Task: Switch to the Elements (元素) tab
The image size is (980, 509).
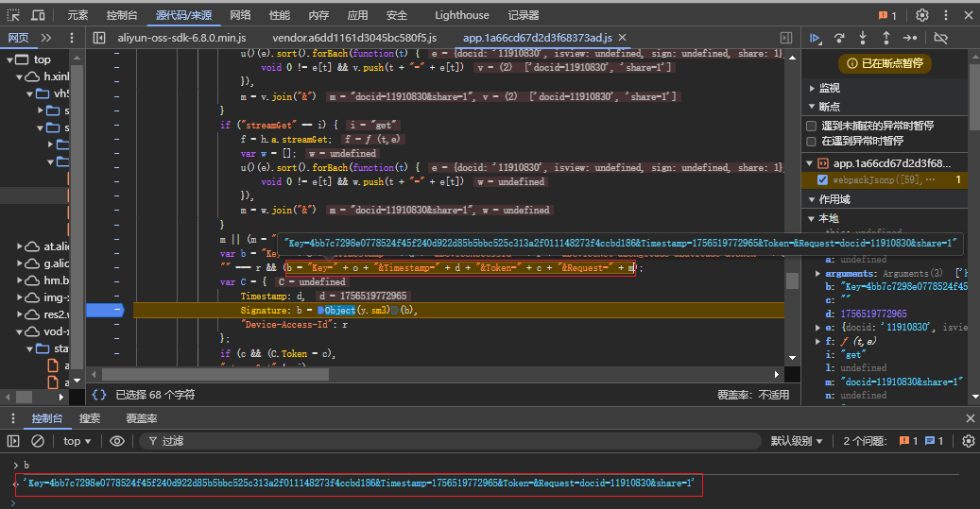Action: 77,15
